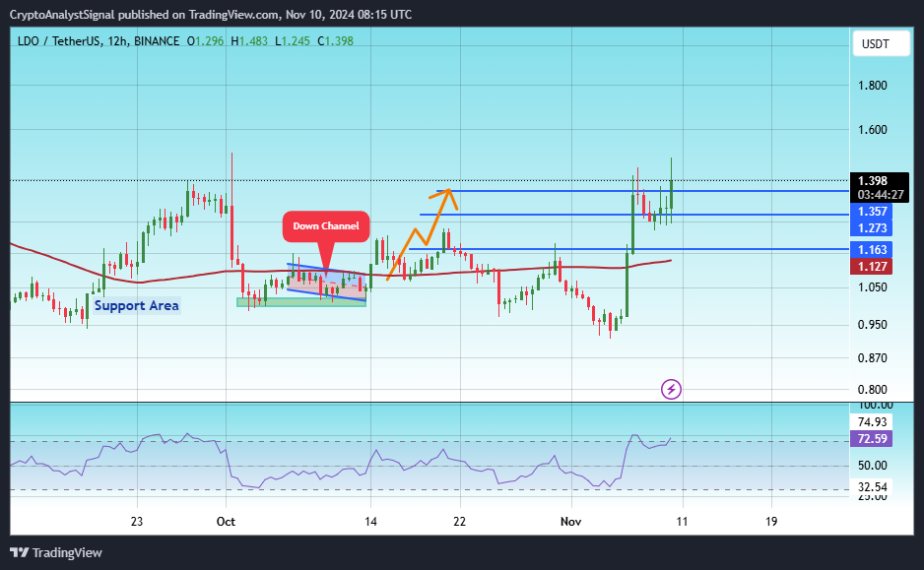Click the countdown timer 03:44:27
The height and width of the screenshot is (570, 924).
point(881,195)
